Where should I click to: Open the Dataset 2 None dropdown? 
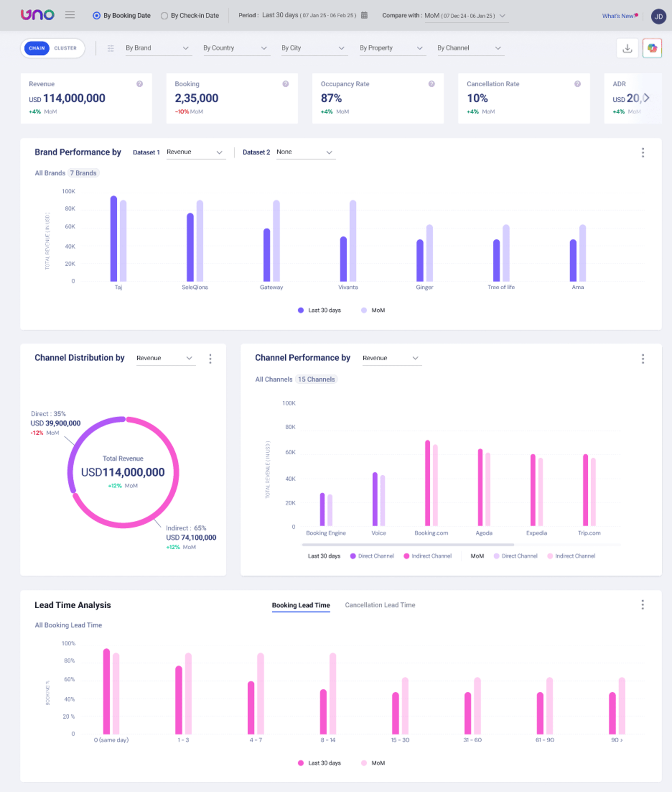(304, 152)
